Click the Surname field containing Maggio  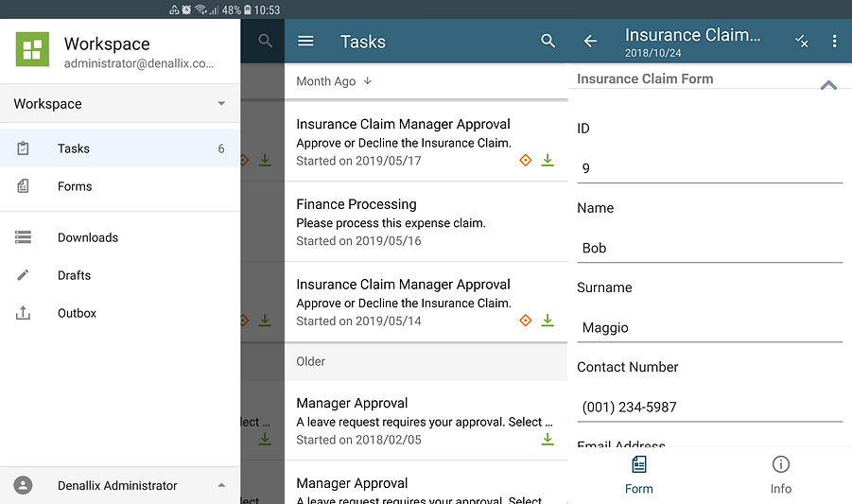coord(709,328)
